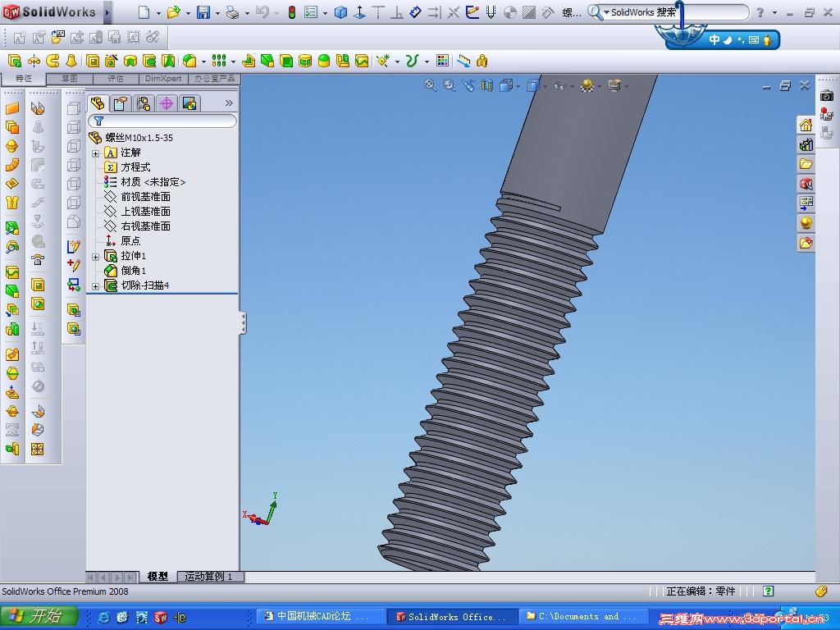The image size is (840, 630).
Task: Click the Zoom to Area magnifier icon
Action: 450,85
